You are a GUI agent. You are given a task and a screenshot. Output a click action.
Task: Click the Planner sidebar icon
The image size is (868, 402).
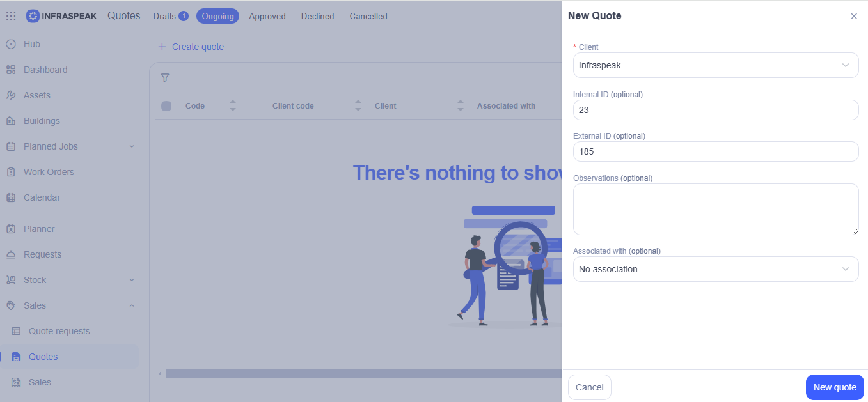tap(11, 229)
